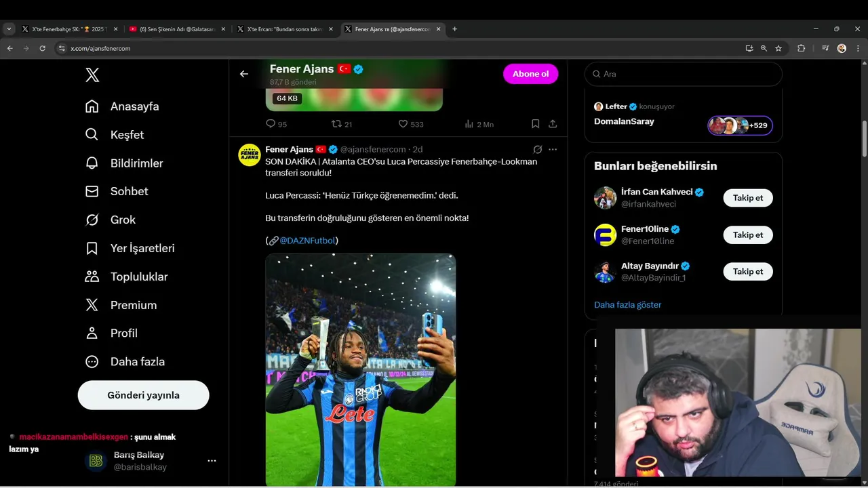Image resolution: width=868 pixels, height=488 pixels.
Task: Open the media control icon in toolbar
Action: [x=825, y=48]
